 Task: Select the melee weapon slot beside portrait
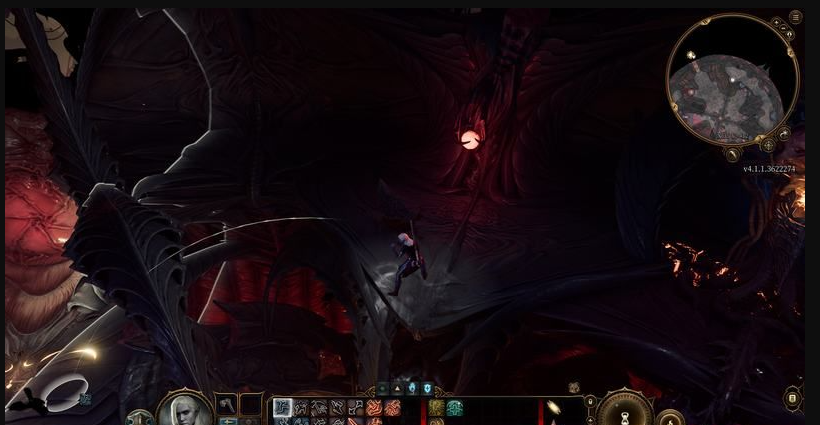pos(227,404)
